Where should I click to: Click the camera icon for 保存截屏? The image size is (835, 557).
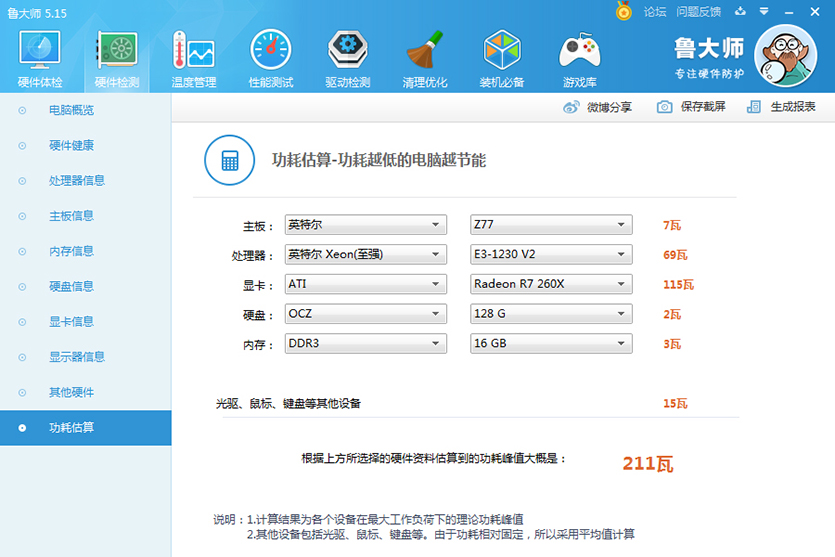[664, 107]
